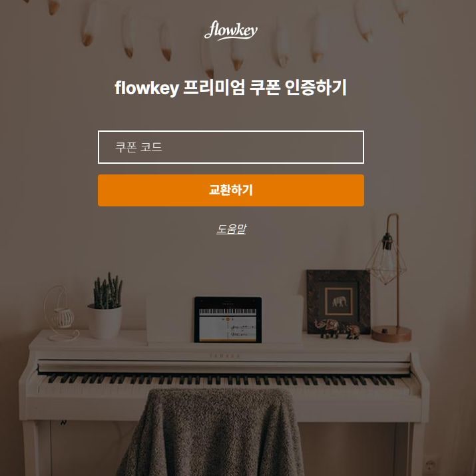
Task: Click the wall power outlet in the corner
Action: coord(431,465)
